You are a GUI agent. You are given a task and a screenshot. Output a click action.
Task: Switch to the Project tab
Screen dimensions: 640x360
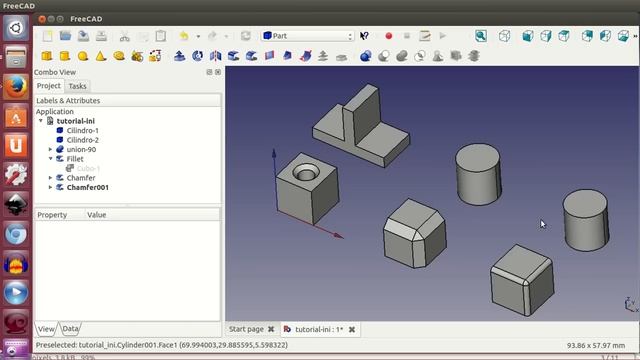[49, 86]
